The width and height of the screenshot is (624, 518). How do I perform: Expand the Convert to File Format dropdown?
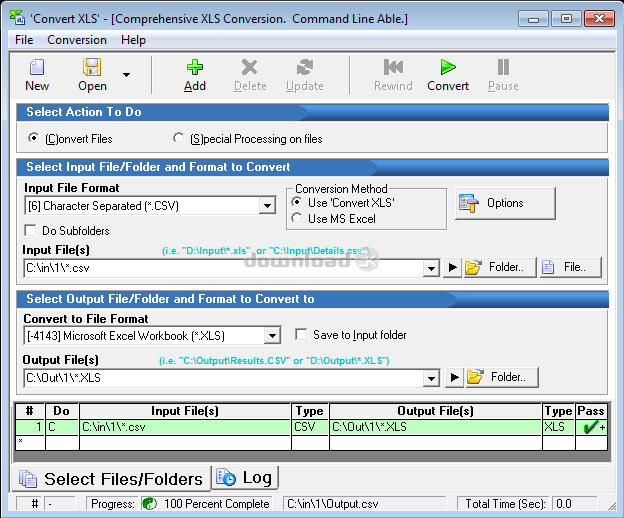pyautogui.click(x=272, y=336)
